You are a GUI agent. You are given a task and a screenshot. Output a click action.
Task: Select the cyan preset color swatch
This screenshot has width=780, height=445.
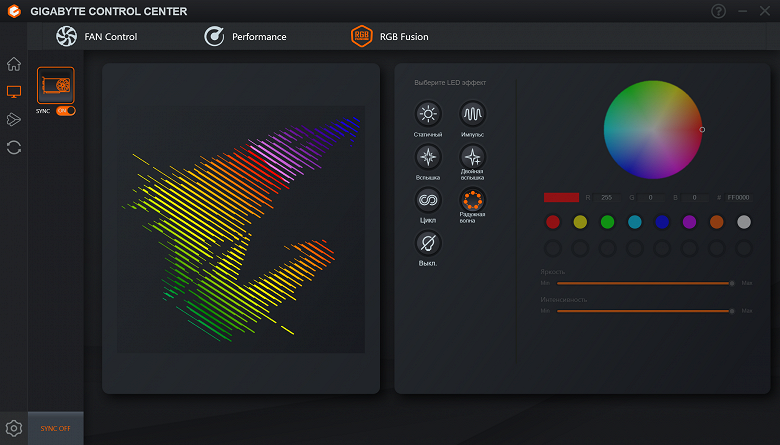point(635,222)
